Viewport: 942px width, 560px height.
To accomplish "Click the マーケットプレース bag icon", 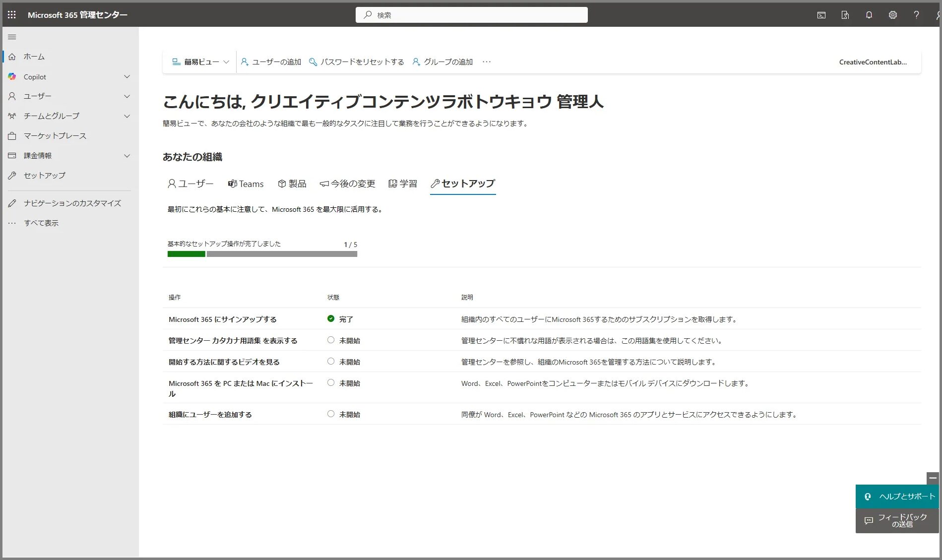I will [12, 135].
